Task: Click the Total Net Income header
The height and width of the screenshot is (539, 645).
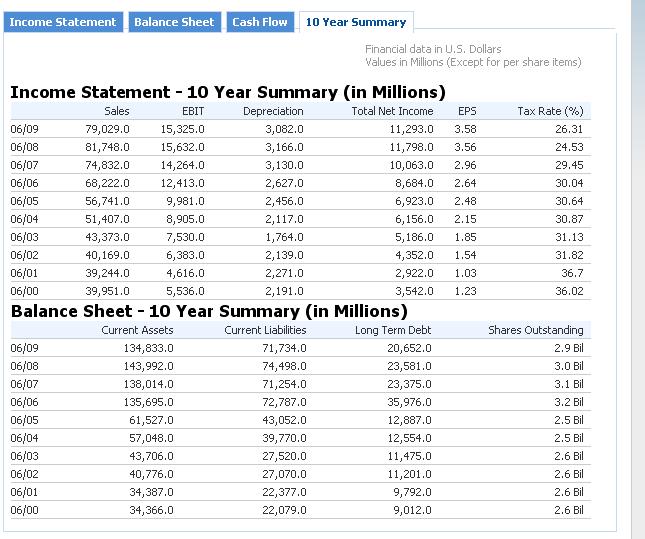Action: pyautogui.click(x=392, y=111)
